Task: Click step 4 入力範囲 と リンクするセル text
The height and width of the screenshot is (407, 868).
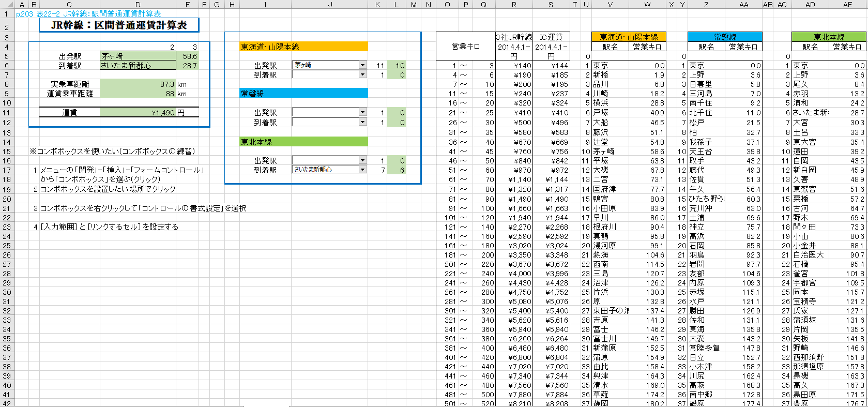Action: tap(109, 227)
